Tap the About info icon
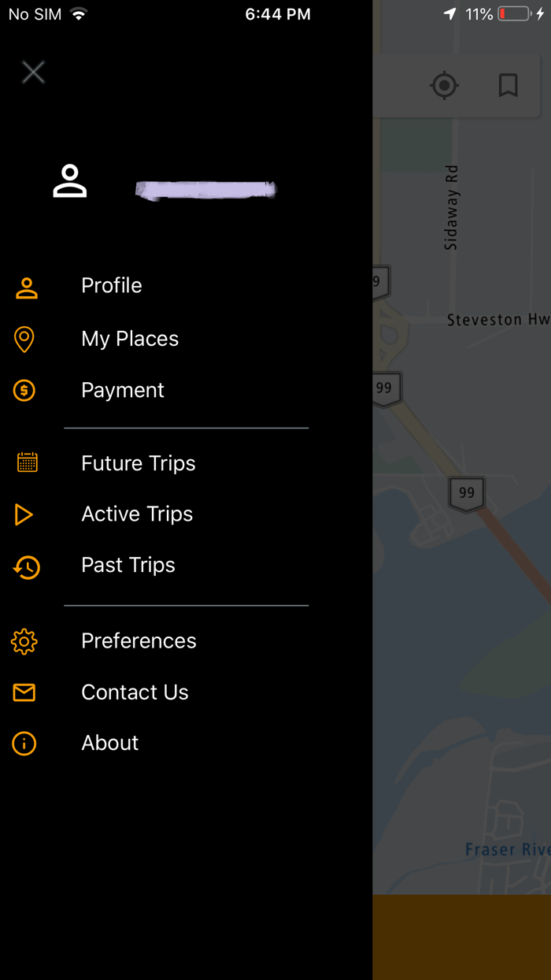This screenshot has width=551, height=980. [x=24, y=743]
